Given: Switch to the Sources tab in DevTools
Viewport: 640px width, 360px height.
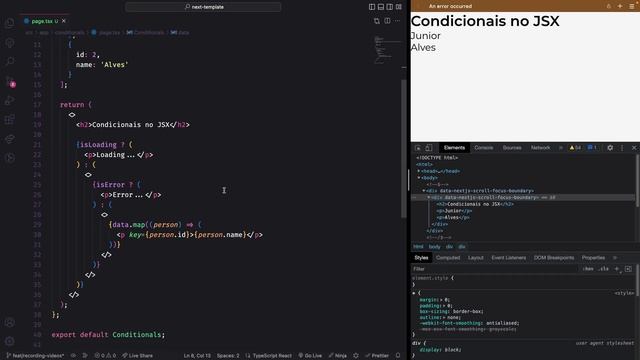Looking at the screenshot, I should 512,148.
